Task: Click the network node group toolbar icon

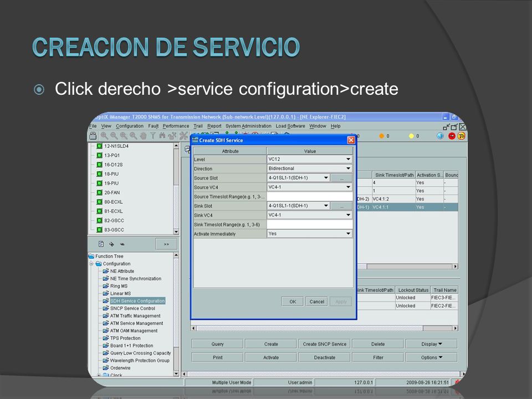Action: [172, 136]
